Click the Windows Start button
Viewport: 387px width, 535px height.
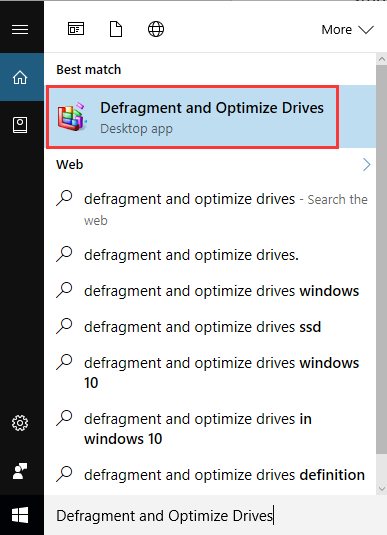coord(20,515)
